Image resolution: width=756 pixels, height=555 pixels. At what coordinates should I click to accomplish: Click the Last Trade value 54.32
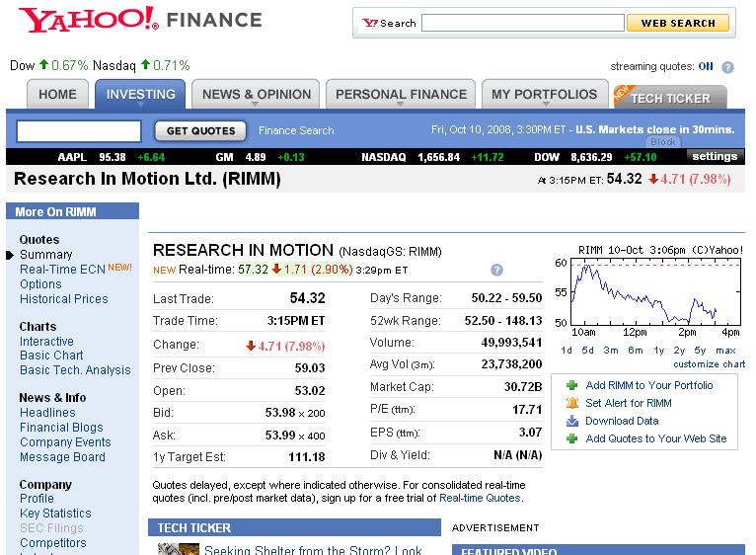pos(307,298)
